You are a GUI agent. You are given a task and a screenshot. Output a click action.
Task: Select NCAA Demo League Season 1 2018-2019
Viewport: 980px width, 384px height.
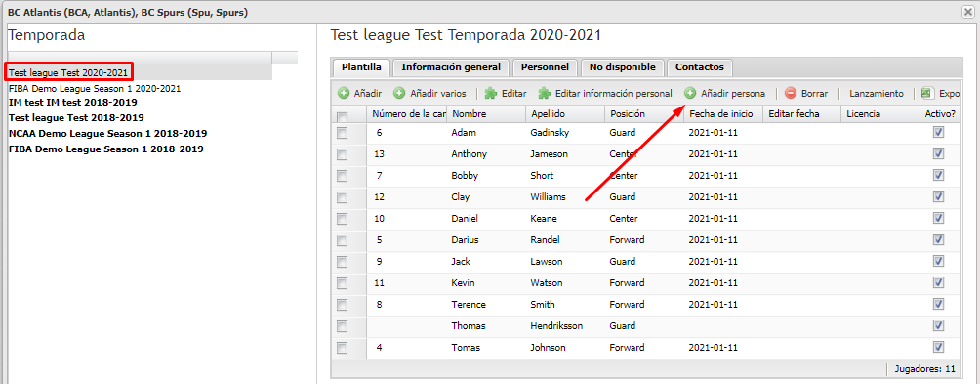[x=108, y=133]
